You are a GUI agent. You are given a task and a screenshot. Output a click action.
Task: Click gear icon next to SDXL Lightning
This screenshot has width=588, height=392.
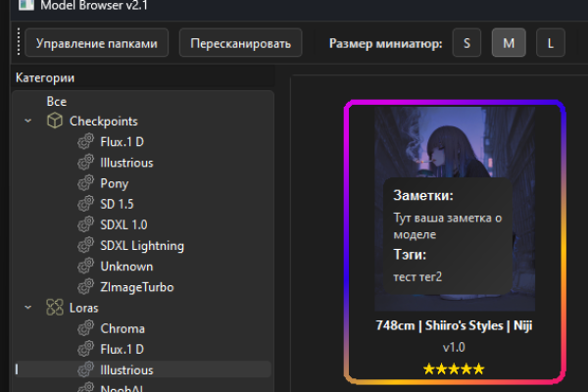pos(85,245)
